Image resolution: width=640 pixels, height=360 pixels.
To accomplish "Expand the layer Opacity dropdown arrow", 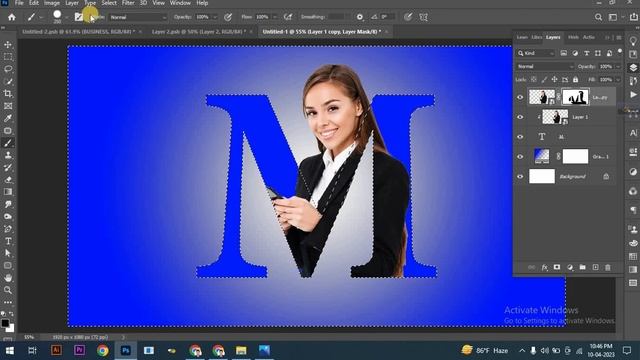I will (x=618, y=66).
